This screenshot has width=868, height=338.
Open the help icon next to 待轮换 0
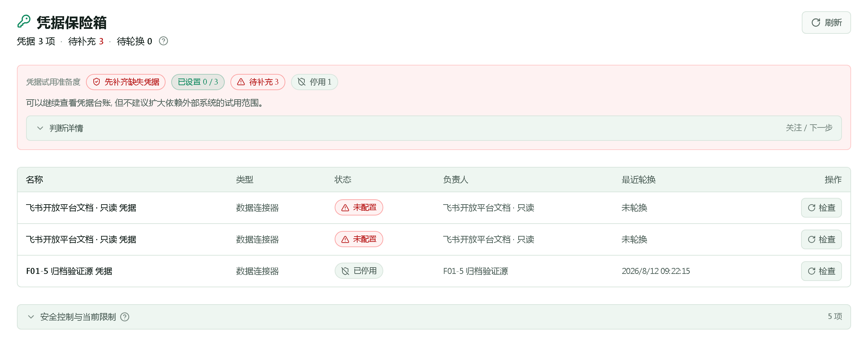163,41
